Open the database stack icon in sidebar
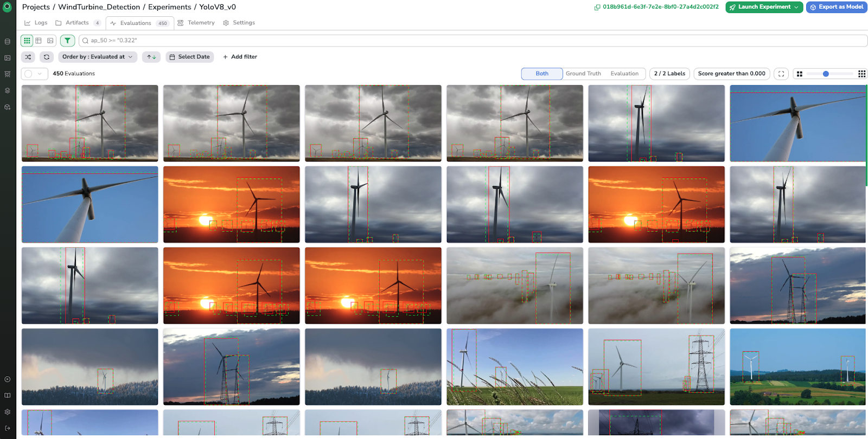This screenshot has width=868, height=439. [8, 42]
